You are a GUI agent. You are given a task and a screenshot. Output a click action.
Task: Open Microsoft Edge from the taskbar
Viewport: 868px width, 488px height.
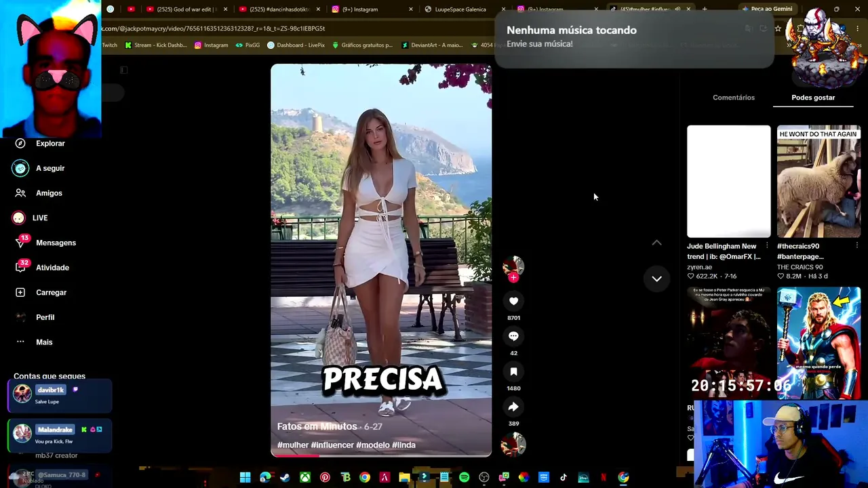(x=265, y=477)
